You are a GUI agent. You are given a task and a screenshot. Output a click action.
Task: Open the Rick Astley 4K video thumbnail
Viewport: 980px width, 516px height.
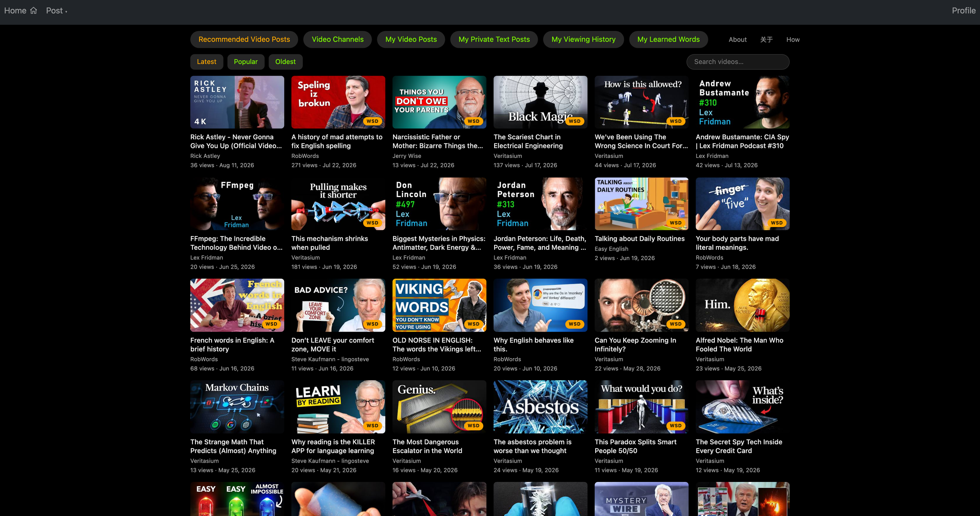coord(237,102)
